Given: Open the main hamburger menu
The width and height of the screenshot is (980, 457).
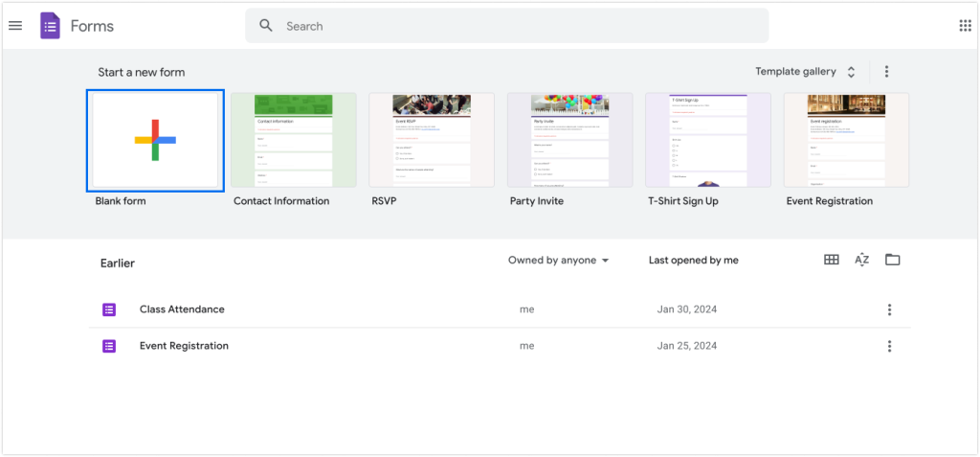Looking at the screenshot, I should (15, 26).
